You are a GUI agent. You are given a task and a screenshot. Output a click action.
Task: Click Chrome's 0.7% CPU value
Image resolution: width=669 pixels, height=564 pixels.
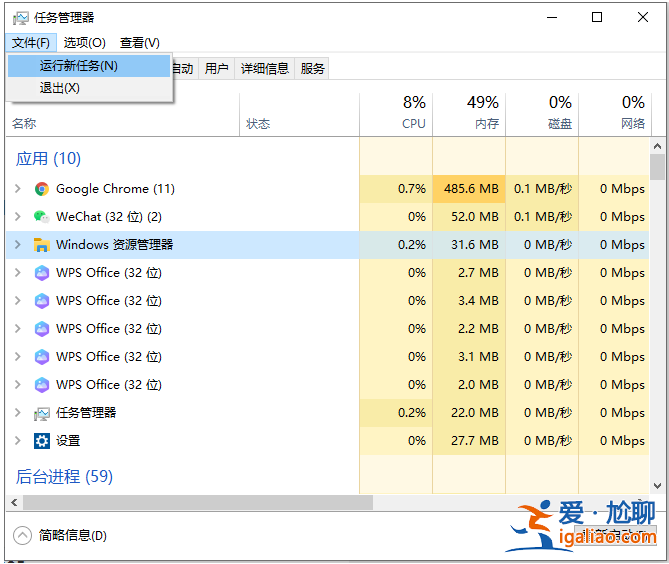[x=412, y=189]
